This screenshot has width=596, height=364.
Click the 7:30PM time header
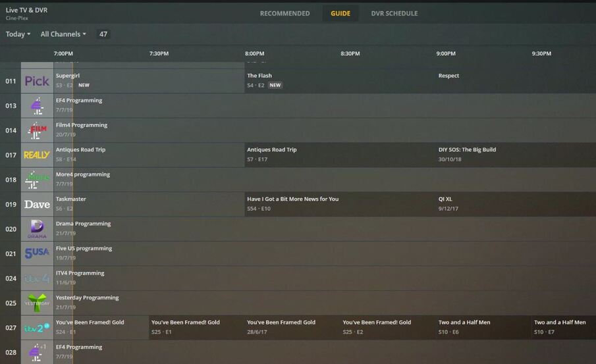coord(159,53)
